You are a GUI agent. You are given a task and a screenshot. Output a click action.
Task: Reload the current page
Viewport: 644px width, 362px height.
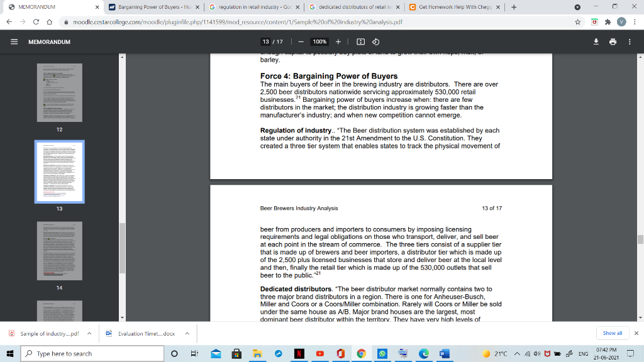35,20
